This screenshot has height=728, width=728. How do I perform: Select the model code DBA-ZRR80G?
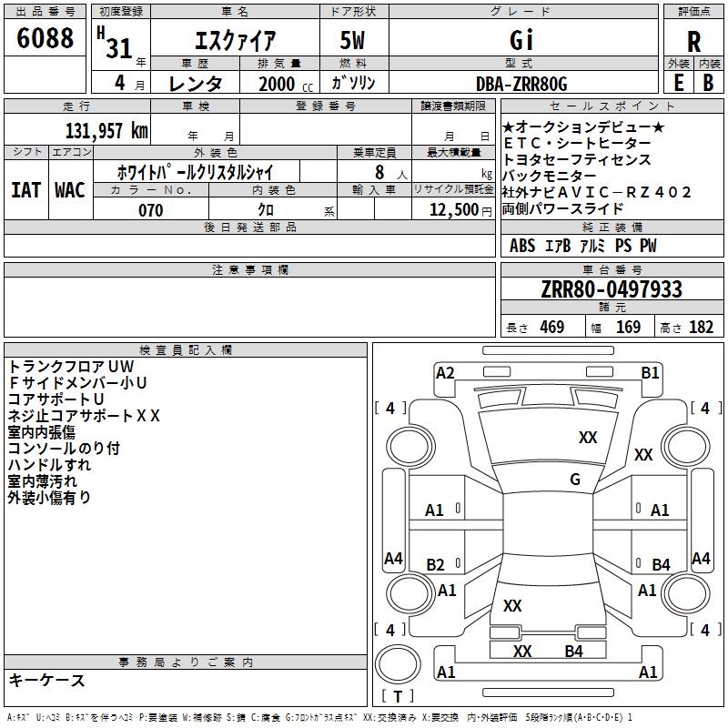tap(521, 84)
